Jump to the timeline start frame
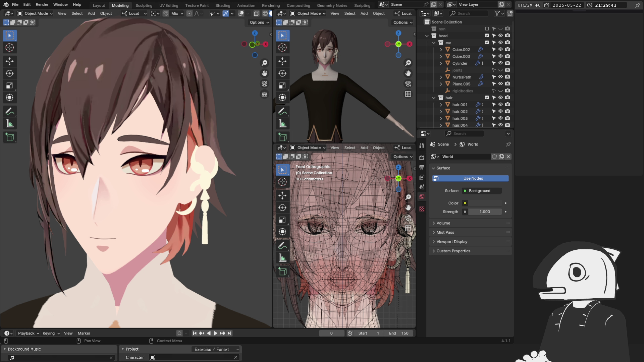 [195, 333]
